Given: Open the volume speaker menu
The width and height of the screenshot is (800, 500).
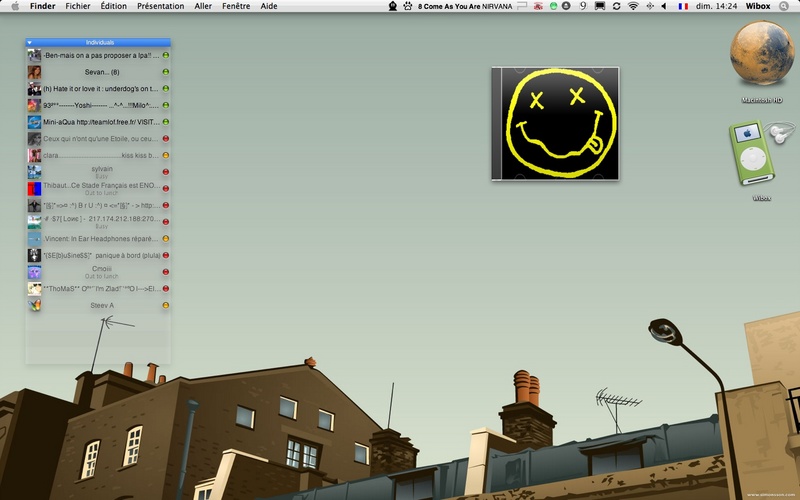Looking at the screenshot, I should [664, 6].
